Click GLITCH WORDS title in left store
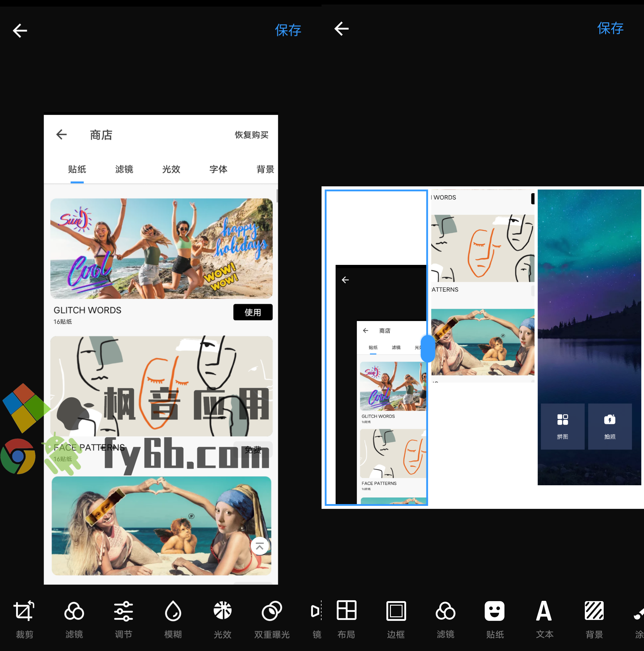Viewport: 644px width, 651px height. click(x=87, y=310)
